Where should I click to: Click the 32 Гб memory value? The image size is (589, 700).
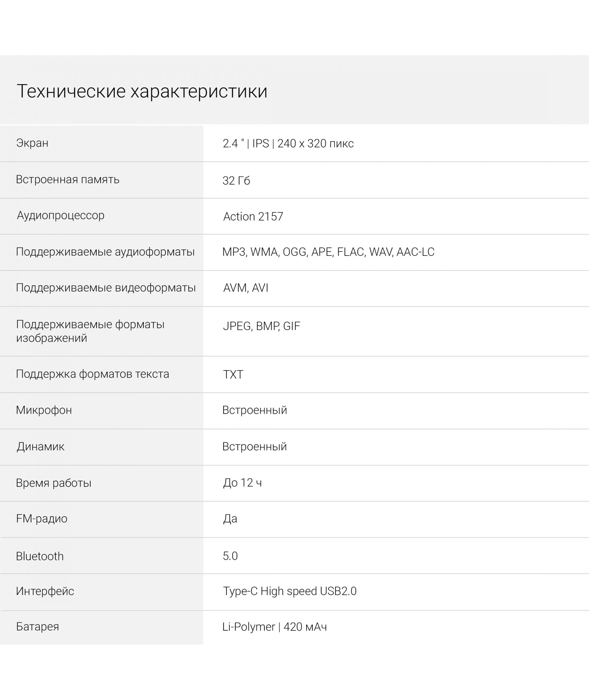tap(236, 180)
